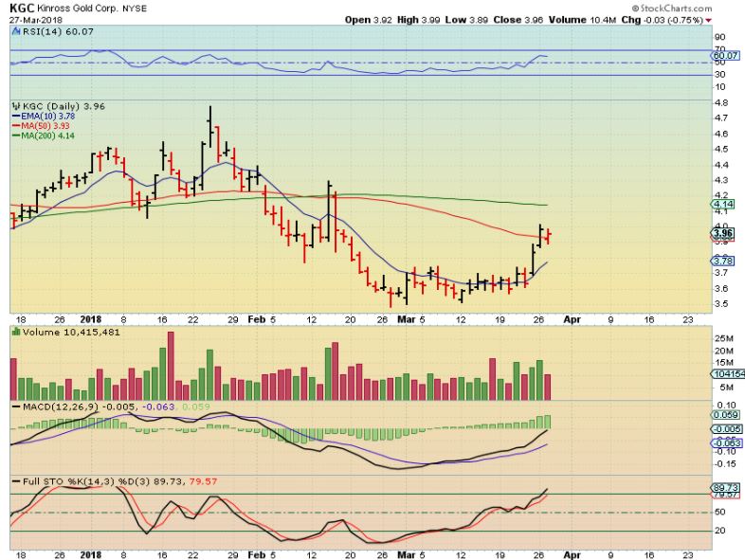Select the KGC ticker symbol in header
The width and height of the screenshot is (745, 560).
[22, 8]
